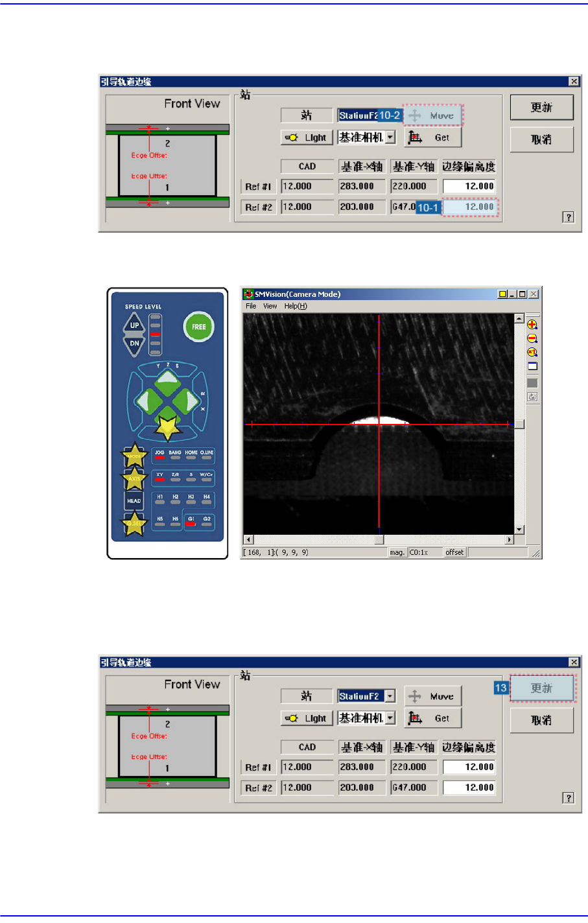This screenshot has height=923, width=588.
Task: Open the station combo box in the upper dialog
Action: click(367, 115)
